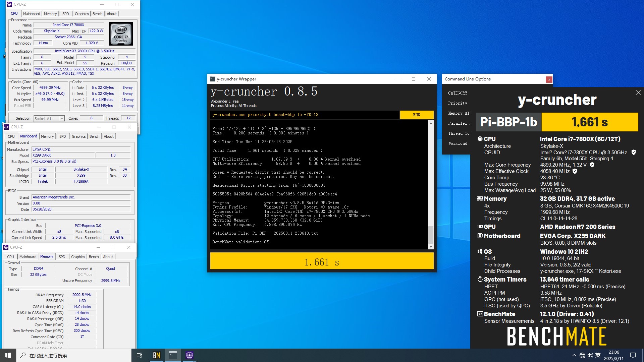The image size is (644, 362).
Task: Click the Intel Core i7 7800X name field
Action: pyautogui.click(x=68, y=25)
